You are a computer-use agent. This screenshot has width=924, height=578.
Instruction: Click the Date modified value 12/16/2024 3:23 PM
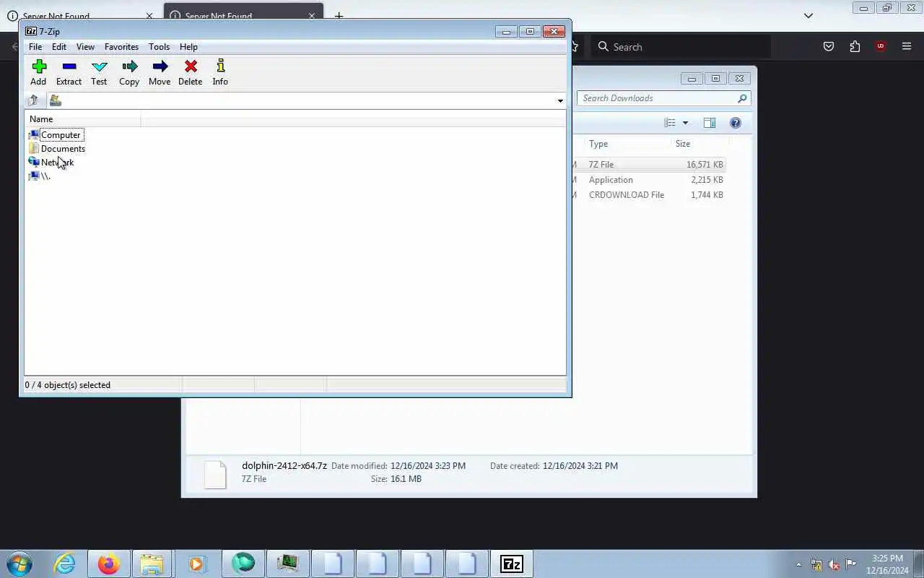click(428, 466)
